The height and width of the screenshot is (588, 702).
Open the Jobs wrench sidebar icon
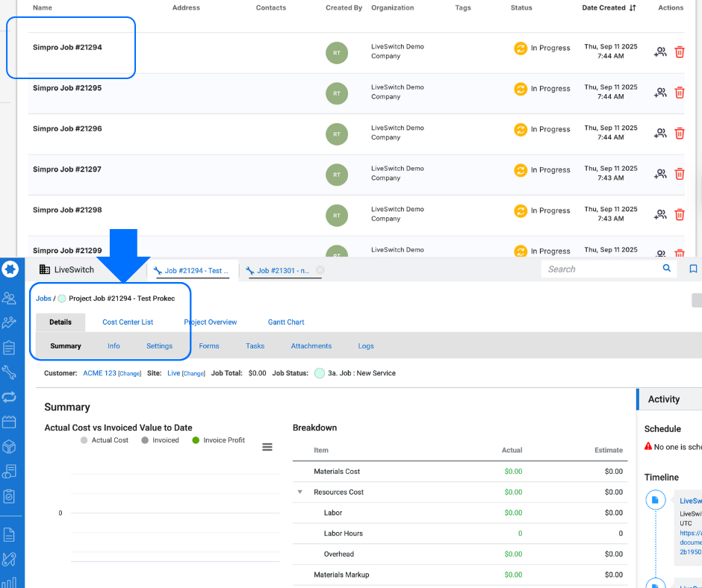tap(9, 372)
